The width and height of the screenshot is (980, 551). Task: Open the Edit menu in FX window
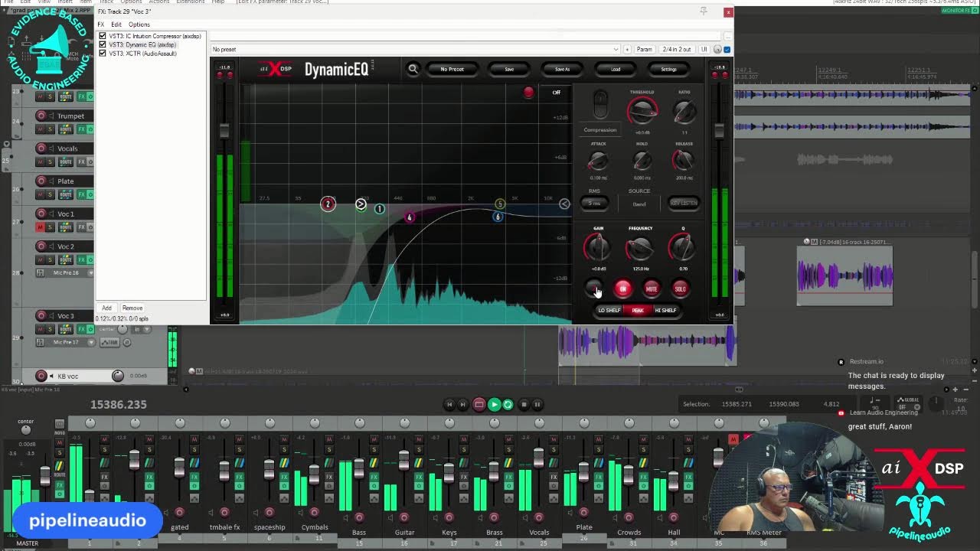tap(116, 24)
